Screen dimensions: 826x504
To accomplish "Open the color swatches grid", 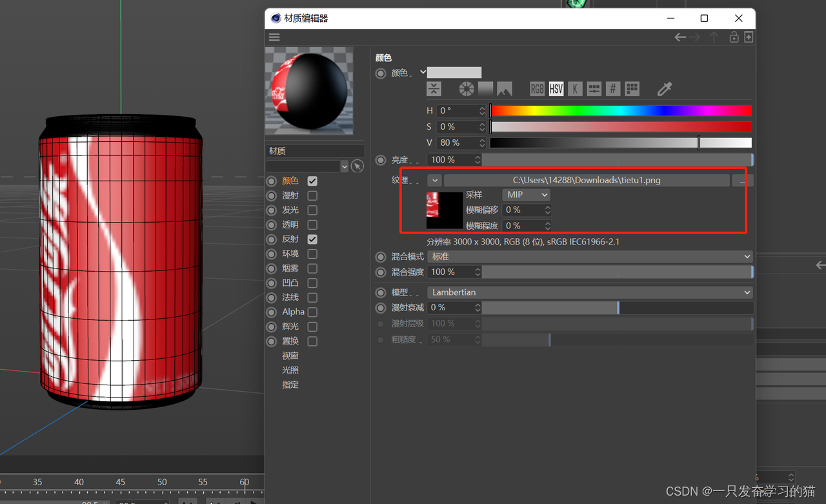I will 632,89.
